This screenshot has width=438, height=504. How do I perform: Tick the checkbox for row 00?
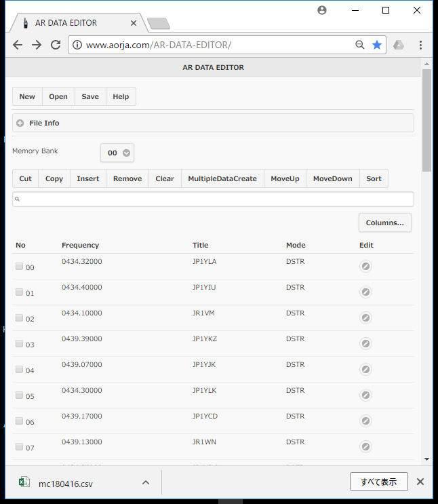click(x=19, y=267)
